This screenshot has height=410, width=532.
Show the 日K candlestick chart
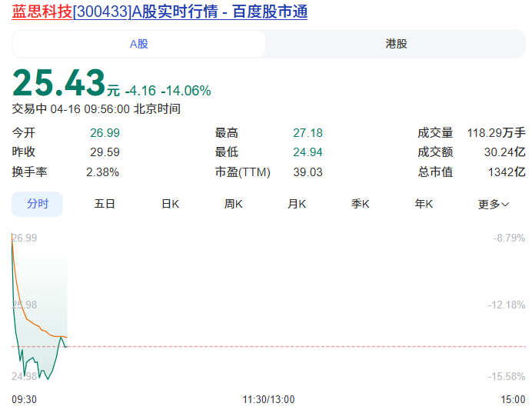tap(170, 204)
